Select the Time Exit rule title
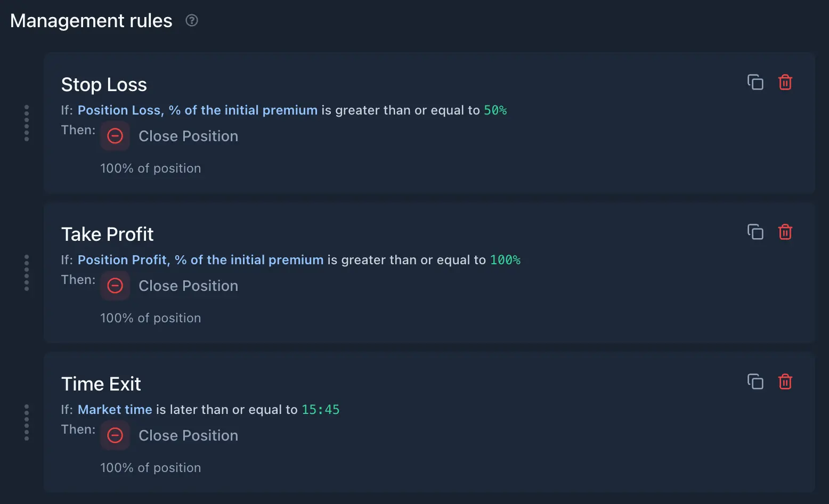829x504 pixels. pyautogui.click(x=101, y=384)
